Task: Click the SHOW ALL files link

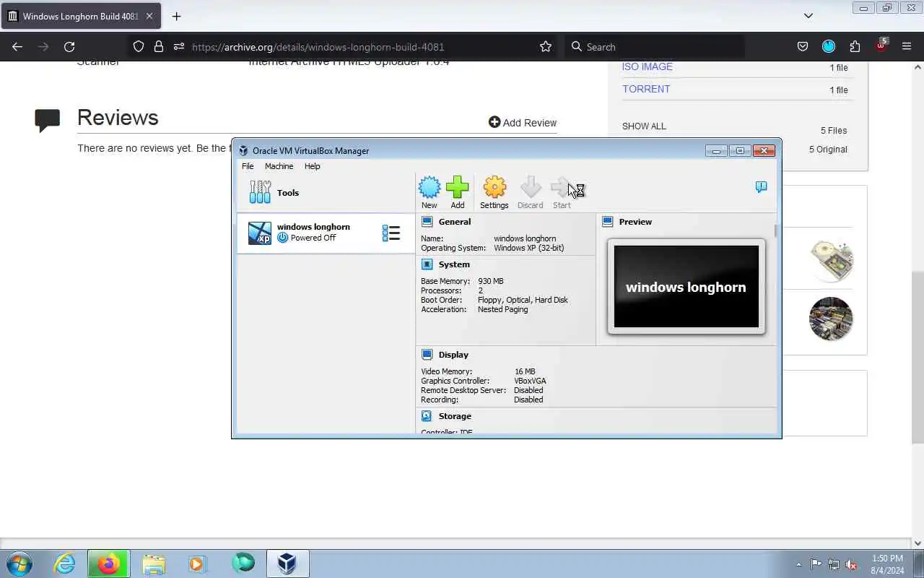Action: coord(644,126)
